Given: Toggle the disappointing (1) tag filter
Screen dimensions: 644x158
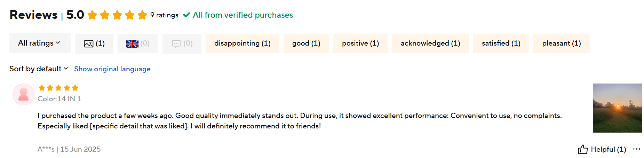Looking at the screenshot, I should point(242,44).
